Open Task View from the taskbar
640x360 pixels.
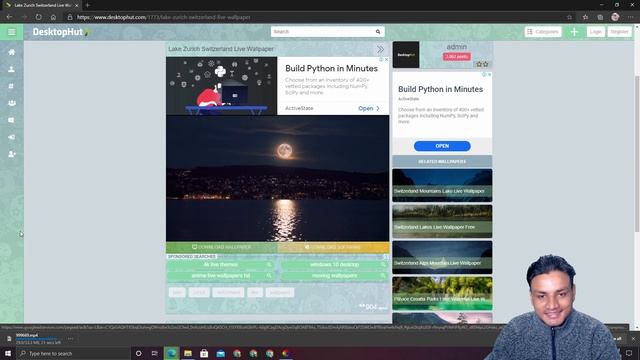(155, 353)
